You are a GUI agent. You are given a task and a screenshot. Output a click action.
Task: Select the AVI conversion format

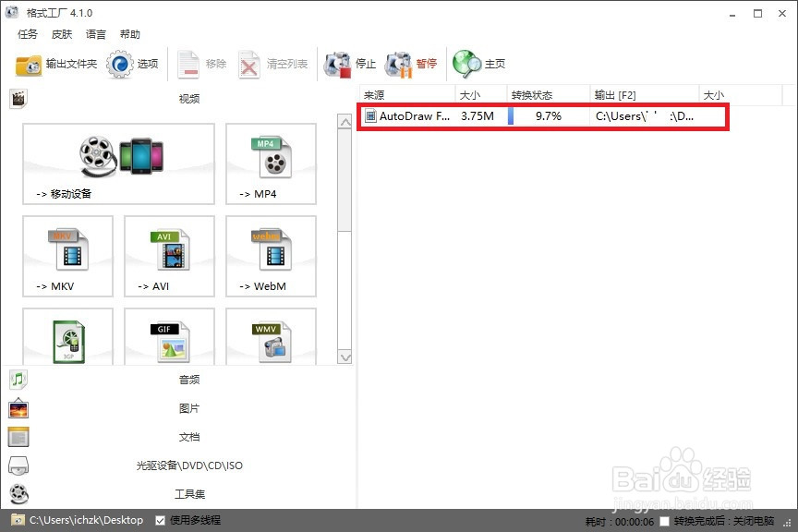click(169, 256)
